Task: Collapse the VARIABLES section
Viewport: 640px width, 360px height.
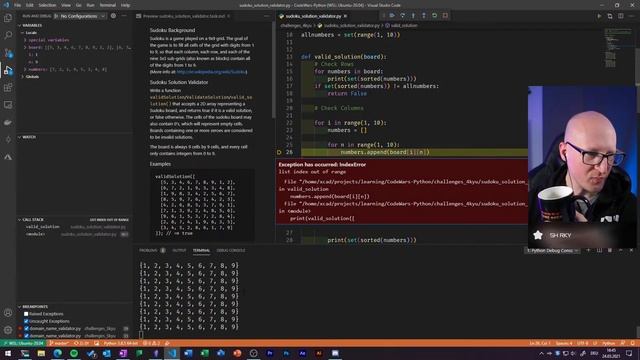Action: [31, 25]
